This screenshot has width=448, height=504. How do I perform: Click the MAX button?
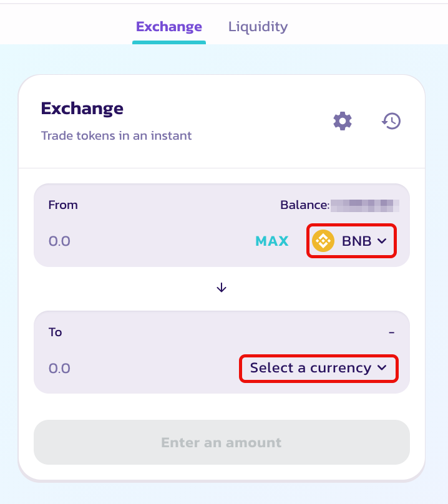[x=272, y=241]
